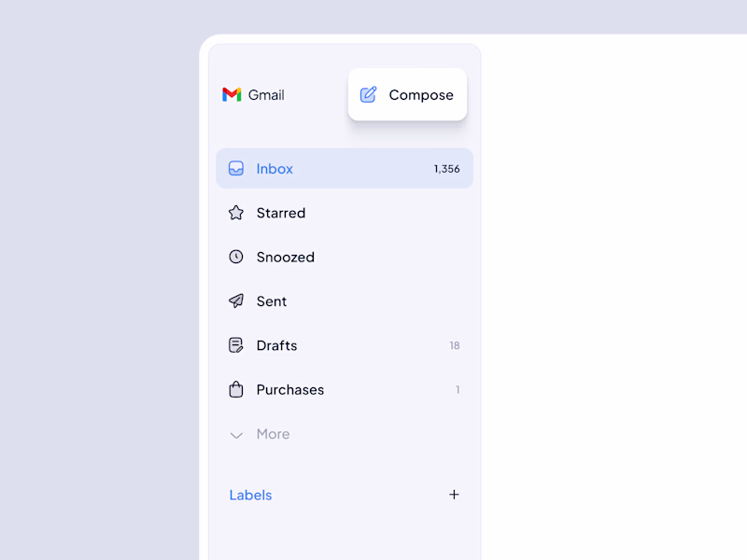Screen dimensions: 747x560
Task: Click the chevron beside More
Action: (236, 435)
